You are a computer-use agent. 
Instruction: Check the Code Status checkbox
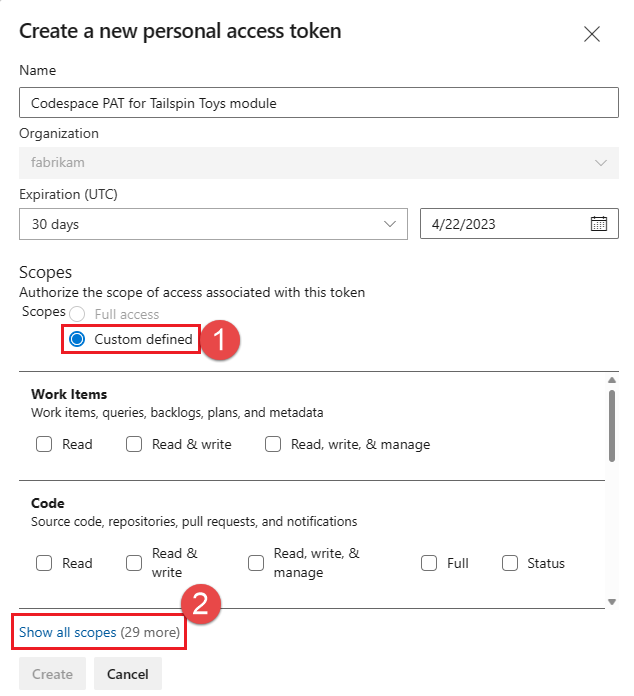point(510,563)
